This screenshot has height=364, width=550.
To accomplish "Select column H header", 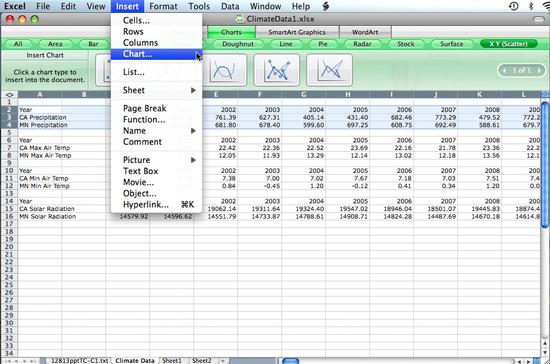I will click(348, 95).
